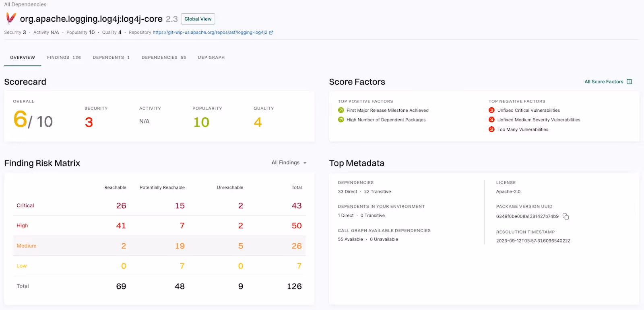The width and height of the screenshot is (644, 310).
Task: Click Medium potentially reachable count 19
Action: coord(180,246)
